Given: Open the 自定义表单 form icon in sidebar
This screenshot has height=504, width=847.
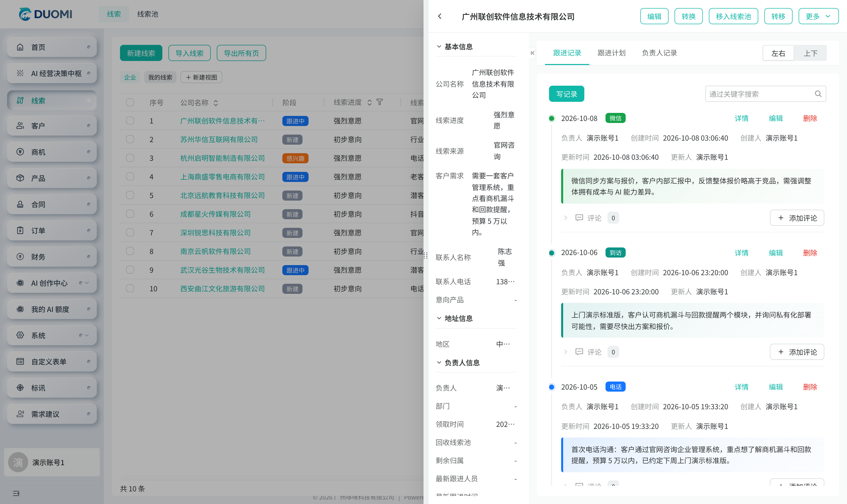Looking at the screenshot, I should pos(20,362).
